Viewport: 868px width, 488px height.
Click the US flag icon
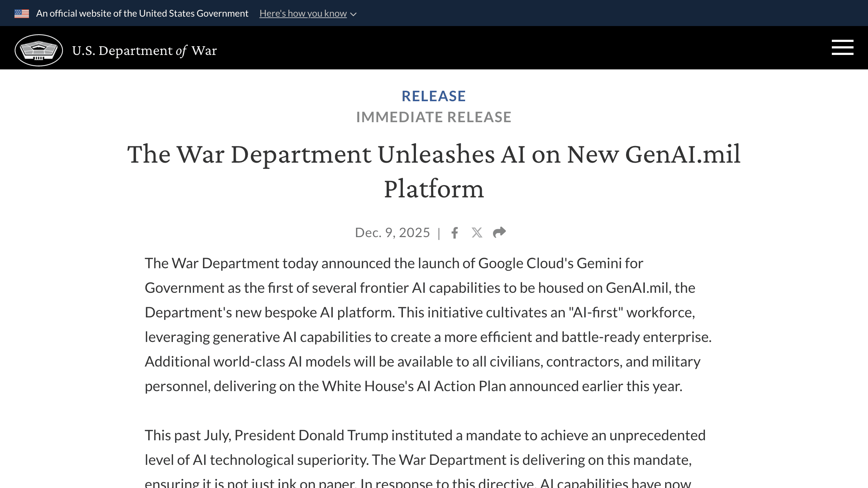click(22, 14)
